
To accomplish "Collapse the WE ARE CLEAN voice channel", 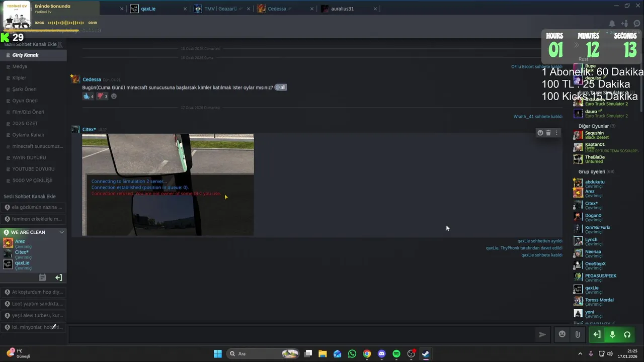I will click(x=61, y=232).
